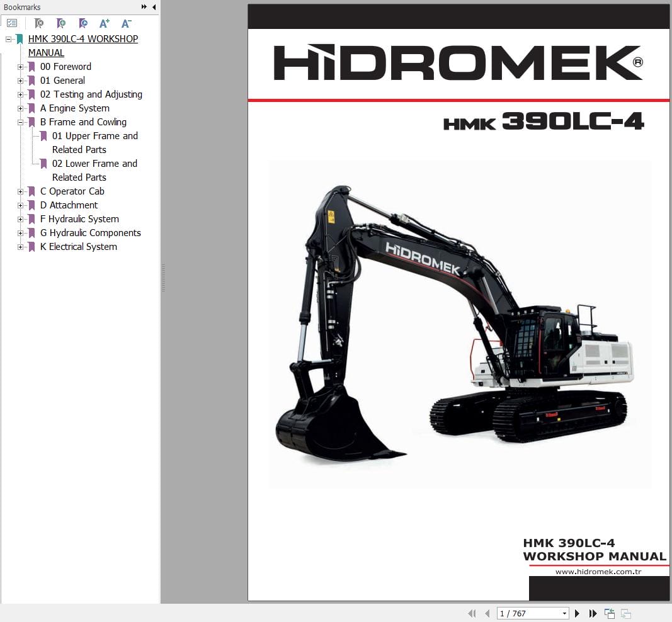Collapse the Bookmarks panel
Viewport: 672px width, 622px height.
click(x=154, y=7)
